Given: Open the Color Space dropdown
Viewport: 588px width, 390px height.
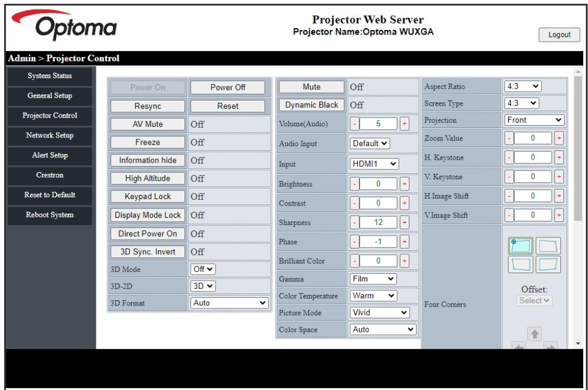Looking at the screenshot, I should coord(383,330).
